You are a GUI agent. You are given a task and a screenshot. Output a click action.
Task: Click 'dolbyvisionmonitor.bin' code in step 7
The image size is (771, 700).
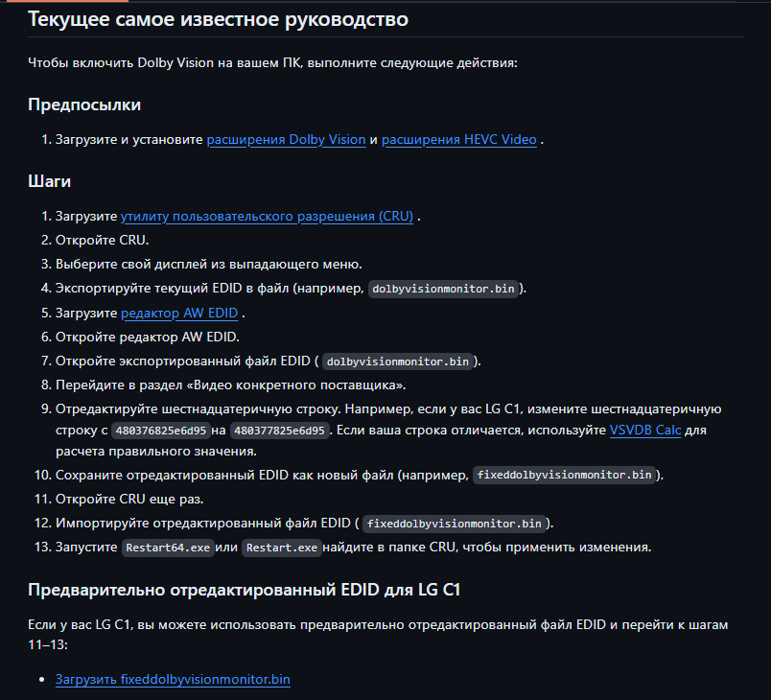click(398, 362)
